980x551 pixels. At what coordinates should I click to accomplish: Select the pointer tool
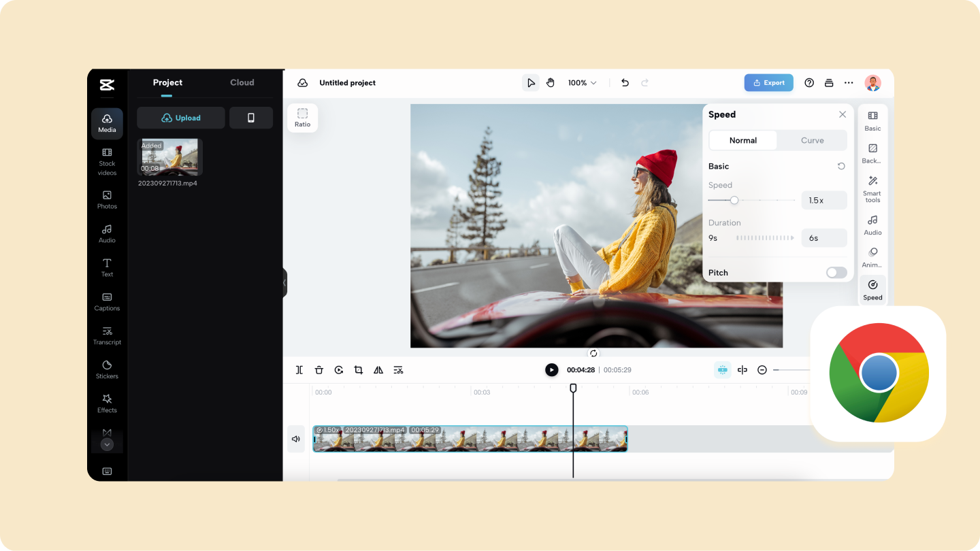click(x=530, y=83)
